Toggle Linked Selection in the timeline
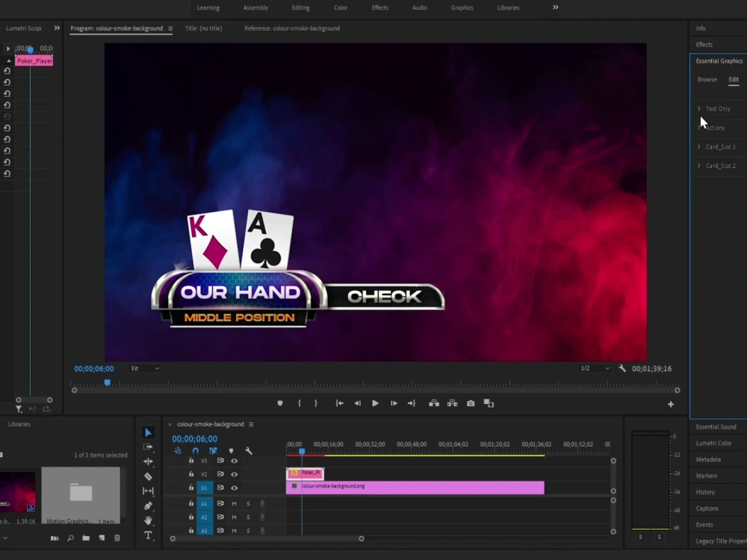 (213, 450)
